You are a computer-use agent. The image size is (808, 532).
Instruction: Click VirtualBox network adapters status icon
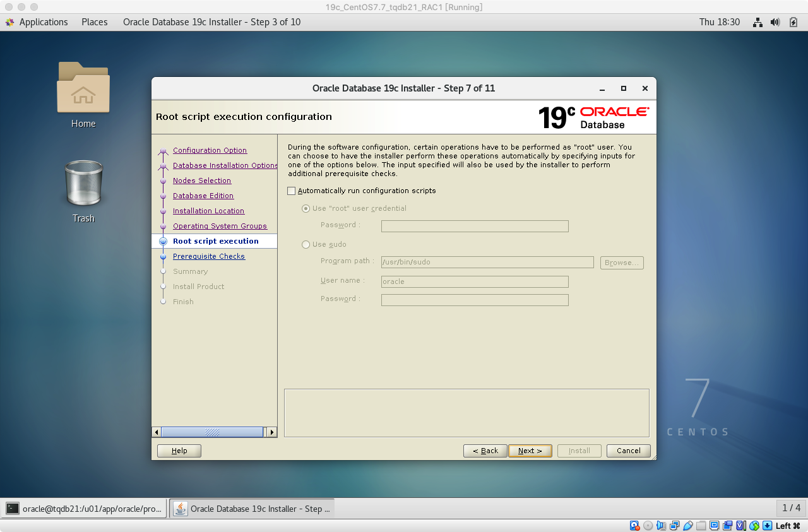pos(674,526)
